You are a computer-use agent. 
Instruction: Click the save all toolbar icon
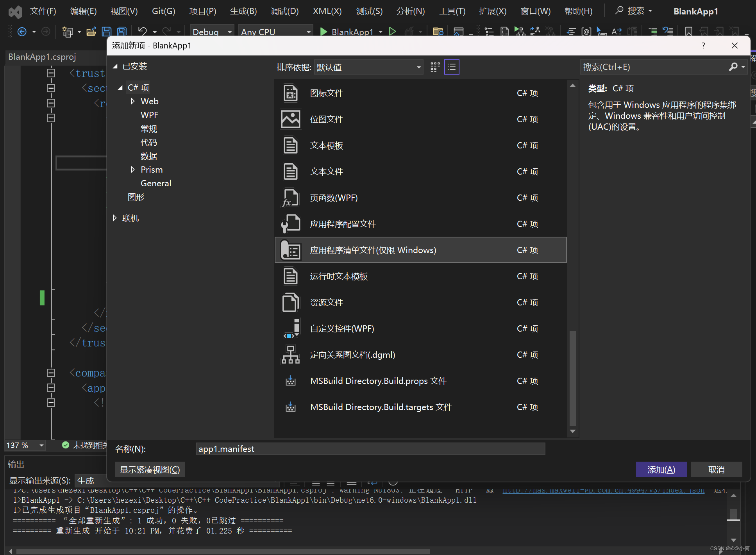pos(122,32)
